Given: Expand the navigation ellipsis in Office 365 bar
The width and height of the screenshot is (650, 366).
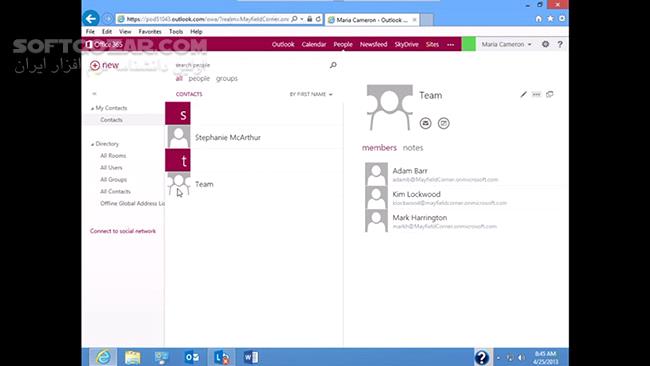Looking at the screenshot, I should click(x=451, y=44).
